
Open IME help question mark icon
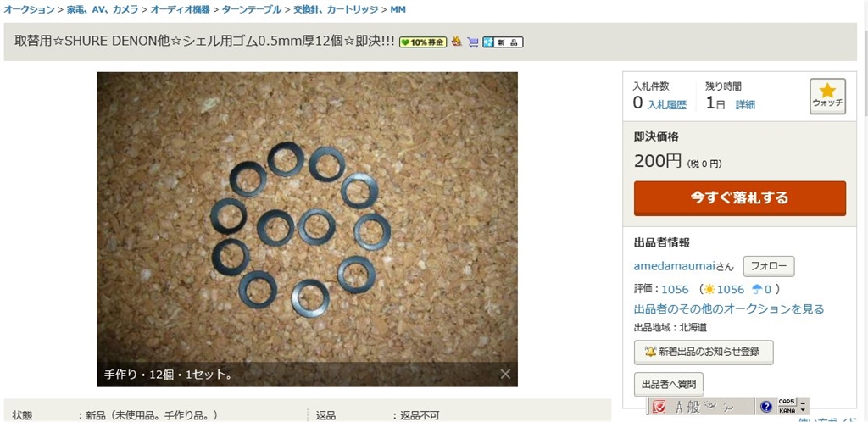point(766,407)
